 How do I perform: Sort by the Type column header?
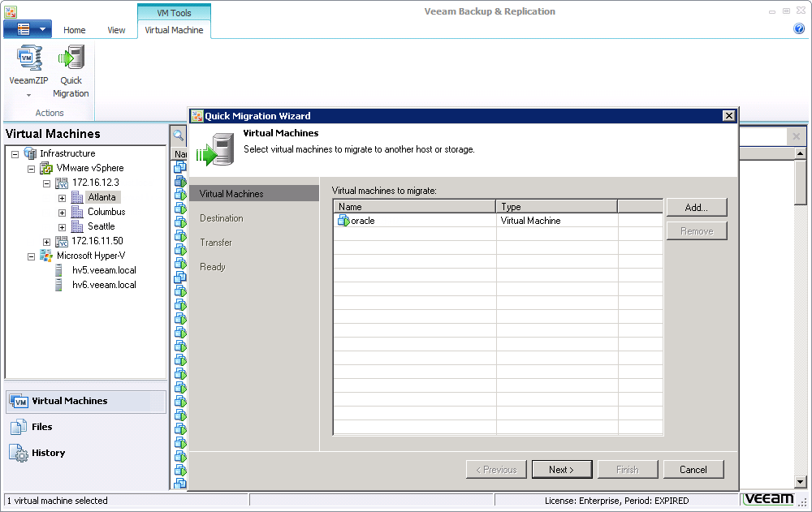pos(557,207)
